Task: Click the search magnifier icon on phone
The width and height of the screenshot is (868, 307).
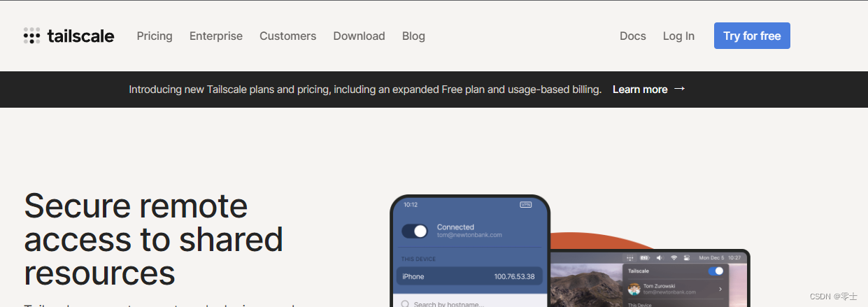Action: (405, 304)
